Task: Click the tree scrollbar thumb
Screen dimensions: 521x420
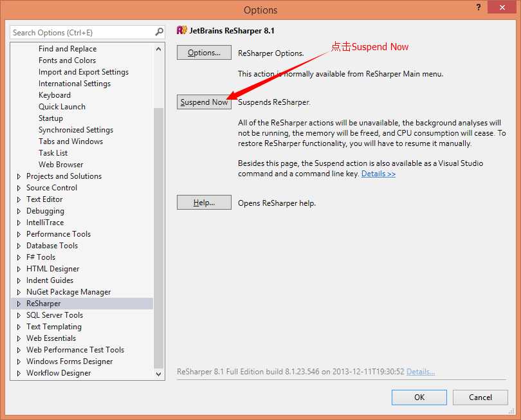Action: [x=158, y=238]
